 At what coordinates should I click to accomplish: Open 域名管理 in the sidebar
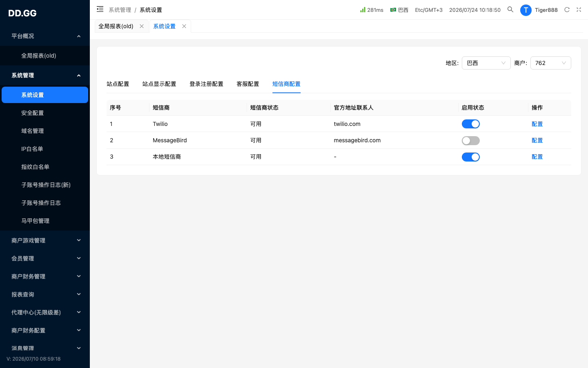(45, 131)
